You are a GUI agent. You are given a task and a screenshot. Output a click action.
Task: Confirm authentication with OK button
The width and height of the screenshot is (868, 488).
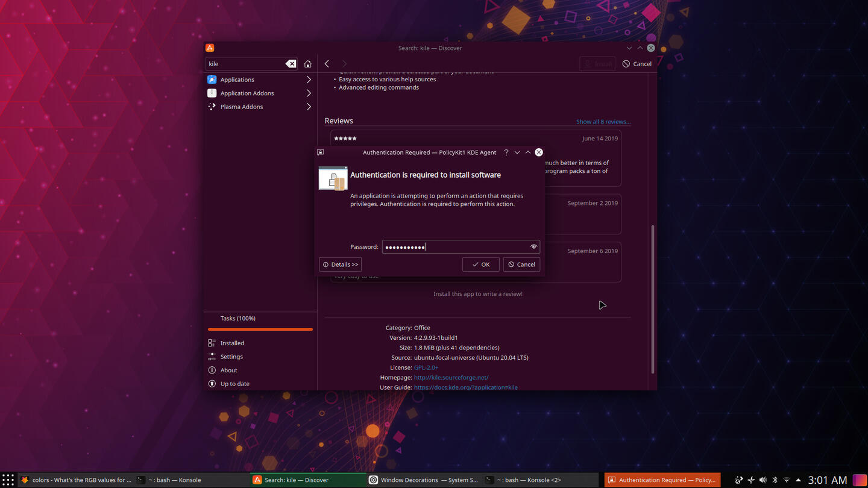[480, 264]
